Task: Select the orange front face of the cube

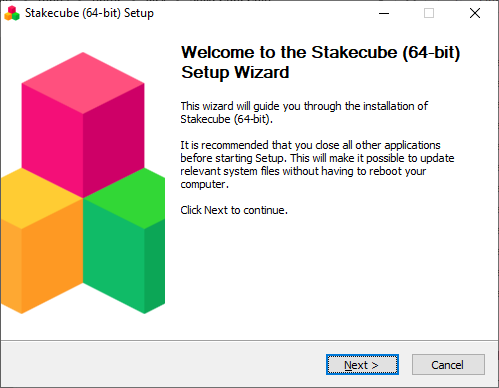Action: tap(52, 257)
